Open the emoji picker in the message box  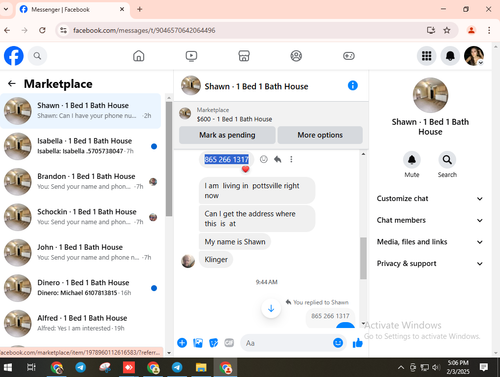[x=338, y=343]
